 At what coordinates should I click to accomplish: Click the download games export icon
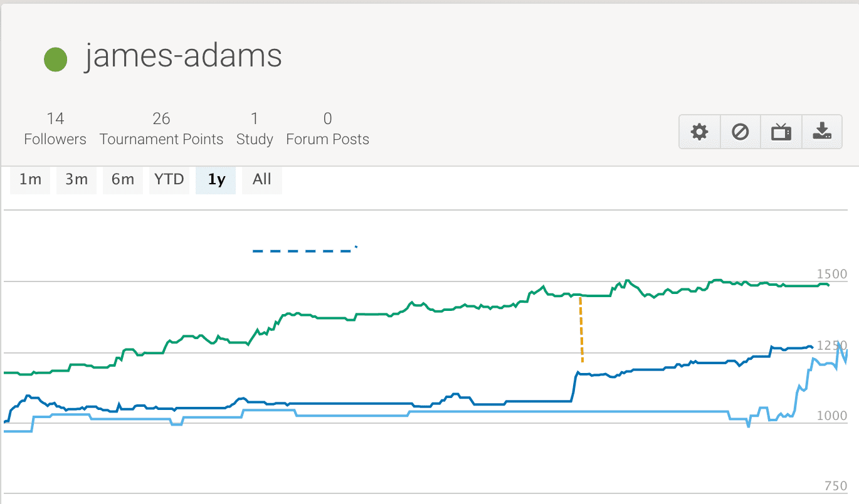pyautogui.click(x=821, y=132)
